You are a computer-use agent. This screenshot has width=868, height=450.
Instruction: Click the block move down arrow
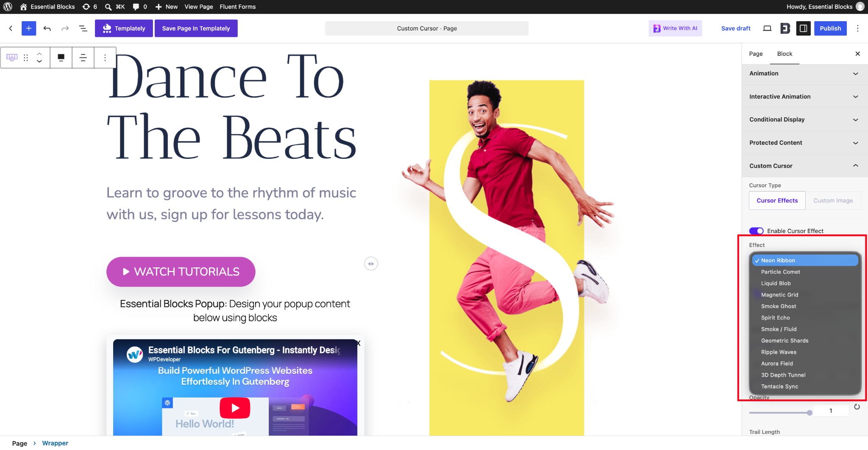39,61
